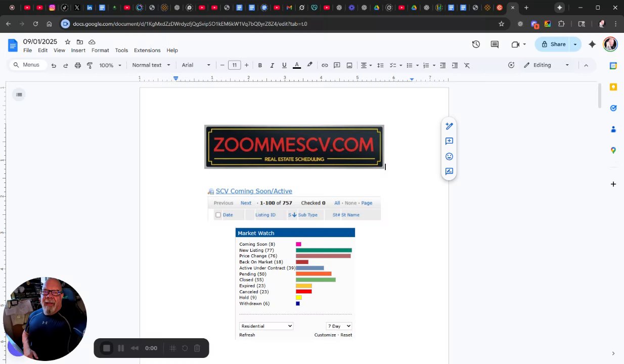This screenshot has width=624, height=364.
Task: Open line and paragraph spacing
Action: (380, 65)
